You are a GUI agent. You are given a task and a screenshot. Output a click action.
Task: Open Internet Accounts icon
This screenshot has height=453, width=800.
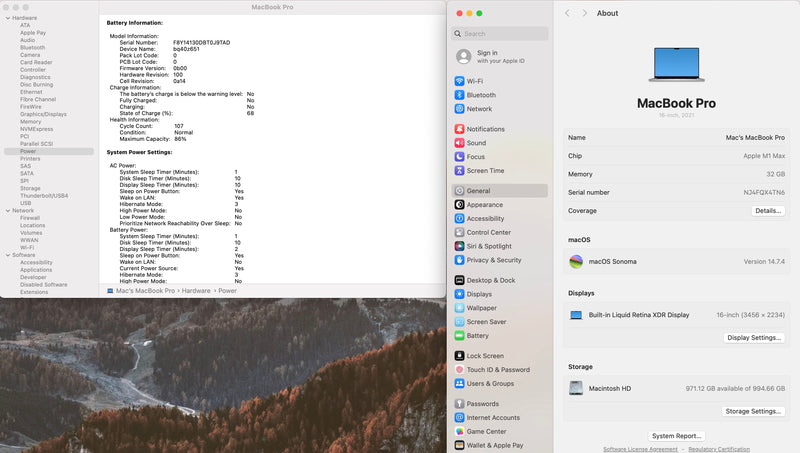[459, 417]
